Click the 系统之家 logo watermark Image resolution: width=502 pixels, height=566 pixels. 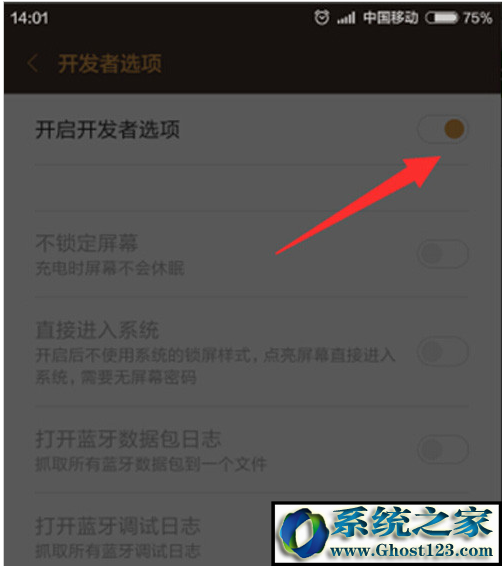(x=386, y=532)
